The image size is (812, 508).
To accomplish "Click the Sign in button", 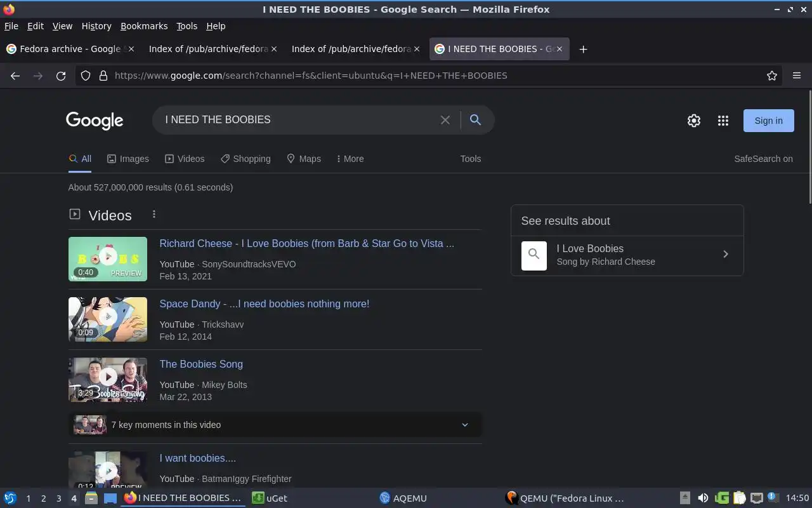I will pos(768,121).
